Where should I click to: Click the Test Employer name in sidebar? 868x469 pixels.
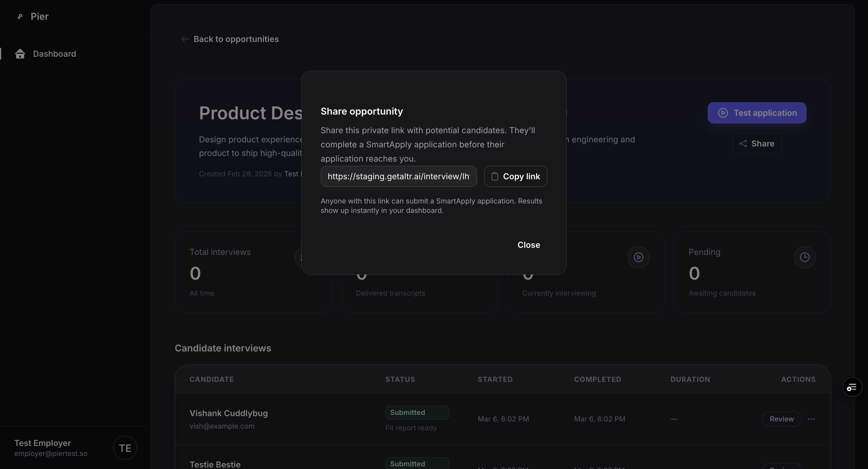click(43, 443)
